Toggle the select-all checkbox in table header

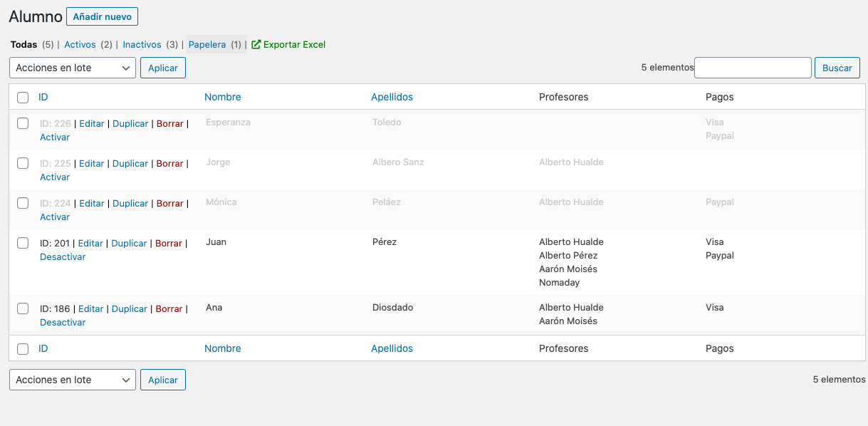click(x=23, y=98)
